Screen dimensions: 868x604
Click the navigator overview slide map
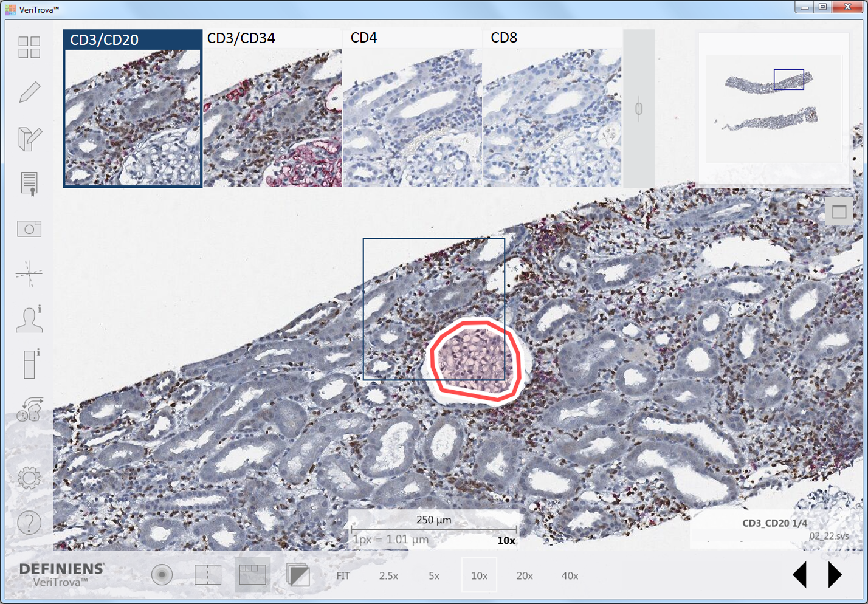pyautogui.click(x=774, y=109)
